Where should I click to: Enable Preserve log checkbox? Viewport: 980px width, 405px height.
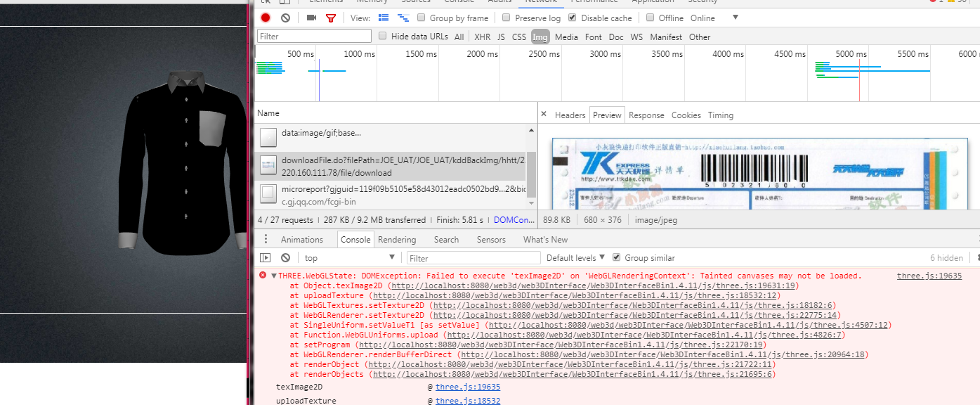[507, 18]
